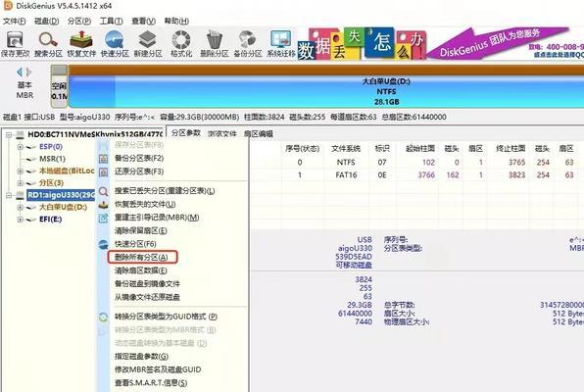
Task: Click the magnifier icon for searching lost partitions
Action: [103, 191]
